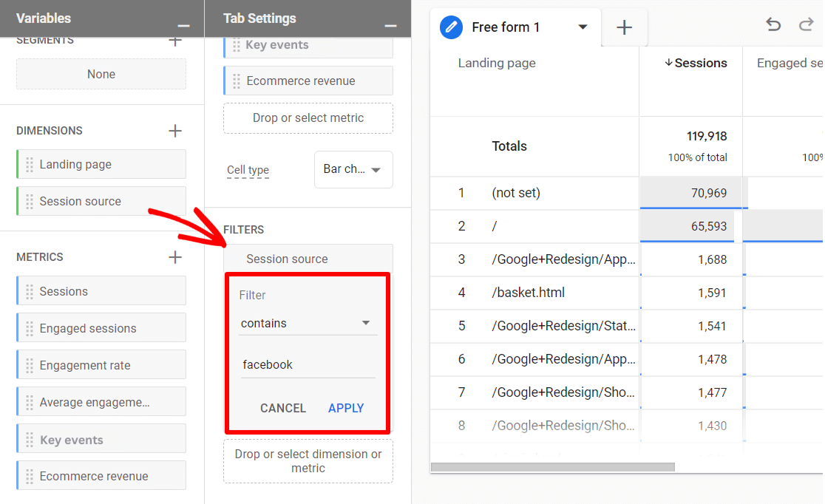This screenshot has width=825, height=504.
Task: Open the 'contains' filter condition dropdown
Action: pyautogui.click(x=308, y=323)
